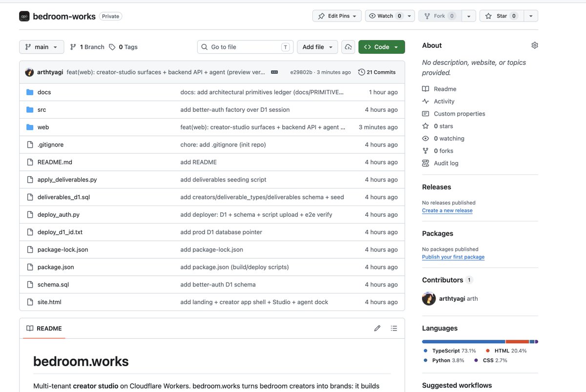Open site.html file

tap(49, 302)
